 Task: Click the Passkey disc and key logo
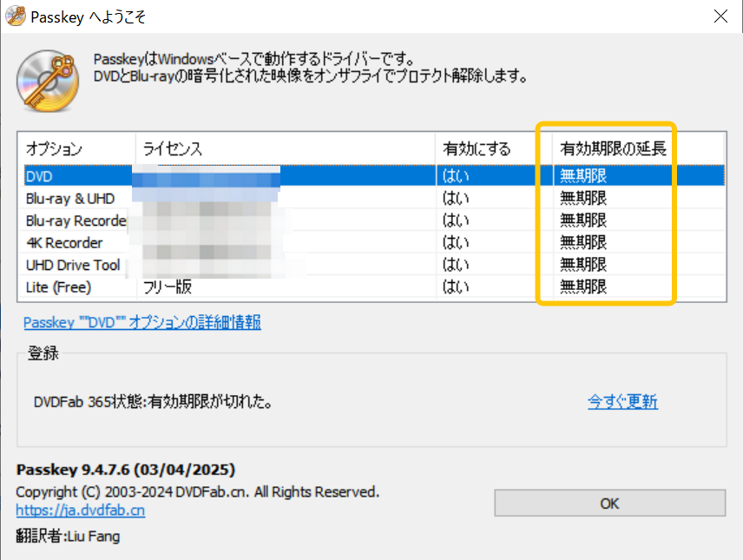(x=48, y=81)
